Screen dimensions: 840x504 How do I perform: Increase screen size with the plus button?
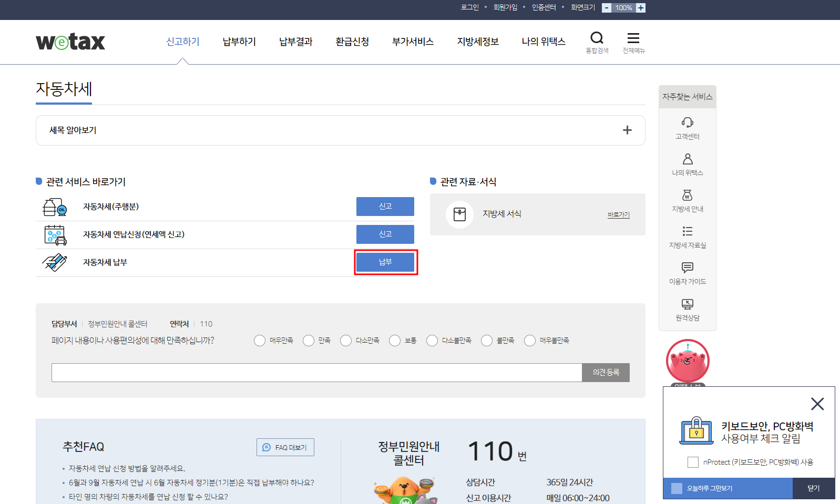[640, 8]
